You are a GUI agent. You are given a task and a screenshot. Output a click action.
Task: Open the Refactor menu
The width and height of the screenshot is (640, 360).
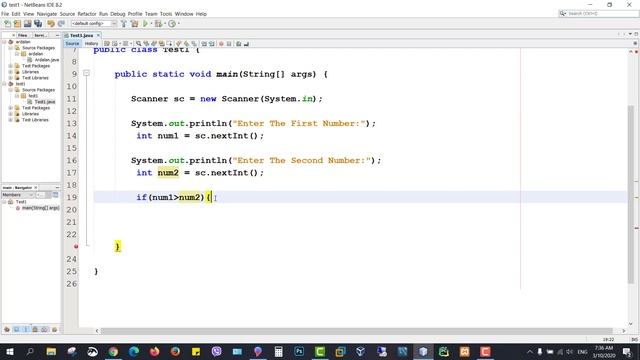[x=87, y=14]
